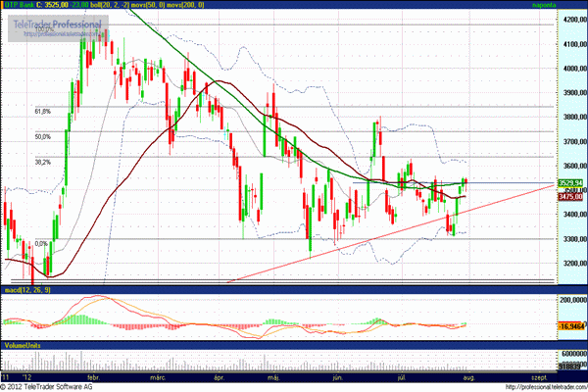
Task: Click the orange -16,9464 MACD value tag
Action: click(571, 326)
